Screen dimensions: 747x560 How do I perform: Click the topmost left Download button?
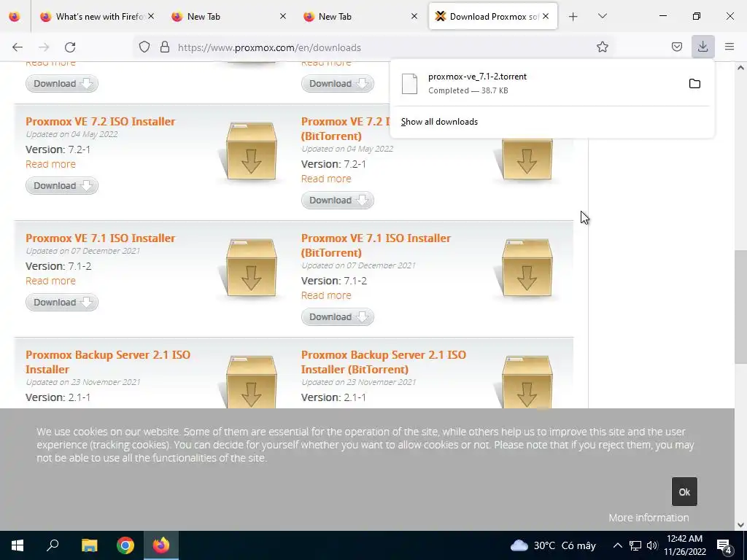pos(62,83)
